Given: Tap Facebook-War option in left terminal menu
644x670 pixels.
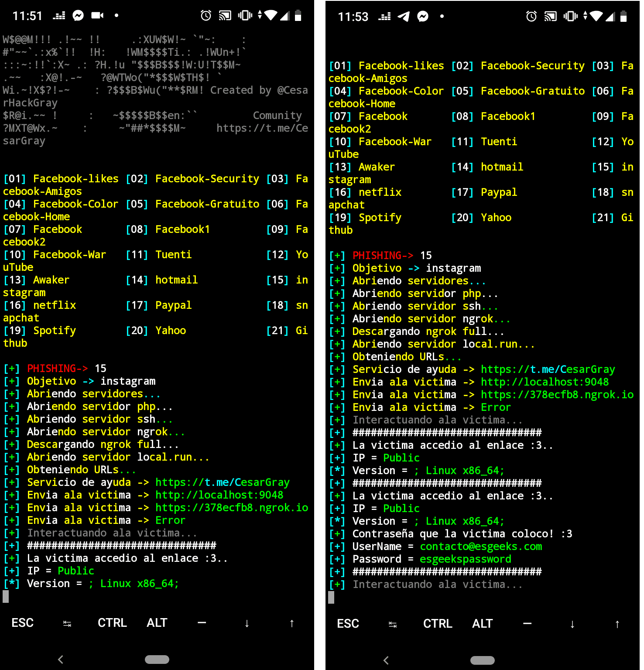Looking at the screenshot, I should point(70,255).
